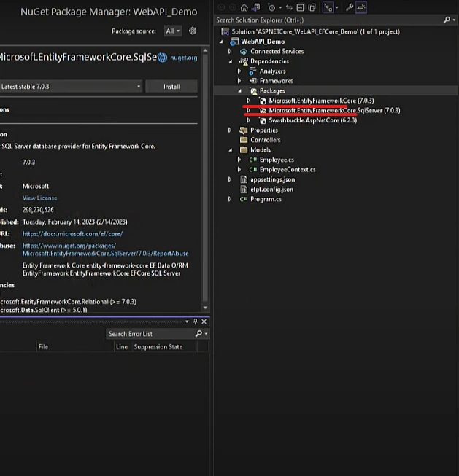Click the Forward navigation arrow in Solution Explorer
459x476 pixels.
pos(233,7)
